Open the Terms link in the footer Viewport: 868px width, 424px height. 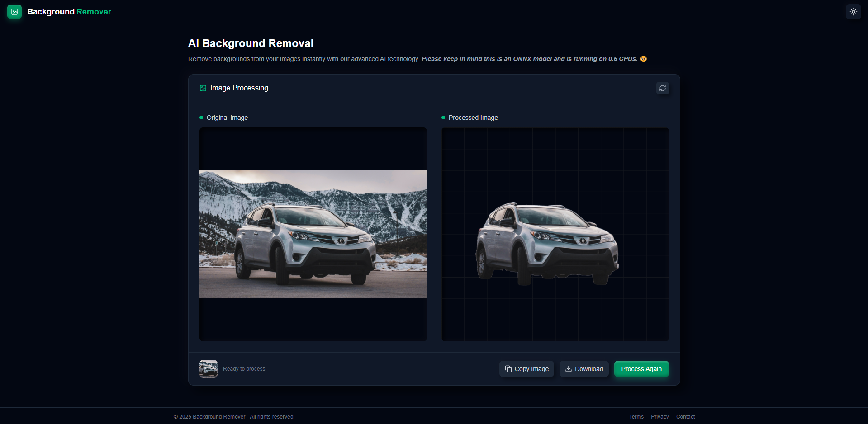coord(636,416)
